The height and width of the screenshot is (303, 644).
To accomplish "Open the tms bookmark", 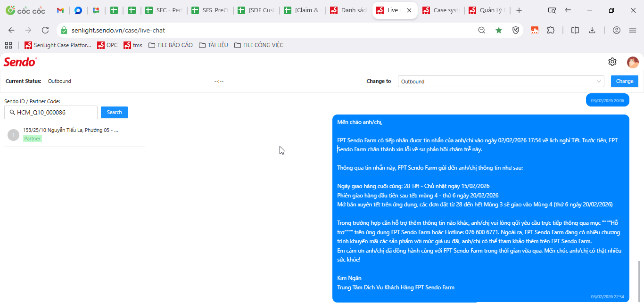I will [x=133, y=45].
